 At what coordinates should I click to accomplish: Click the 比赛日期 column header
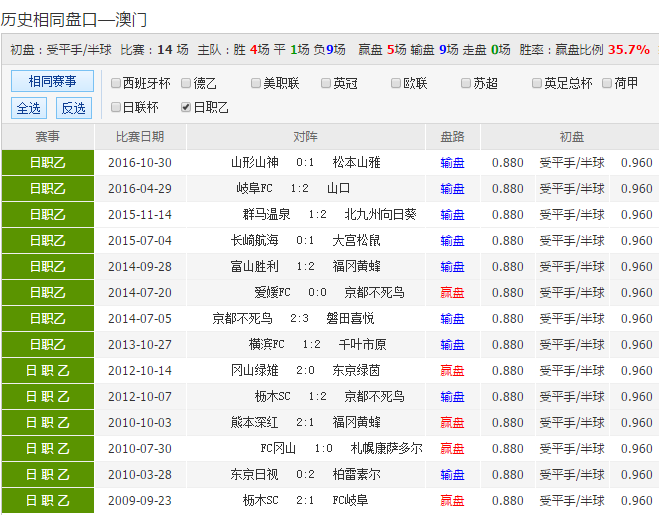[140, 137]
